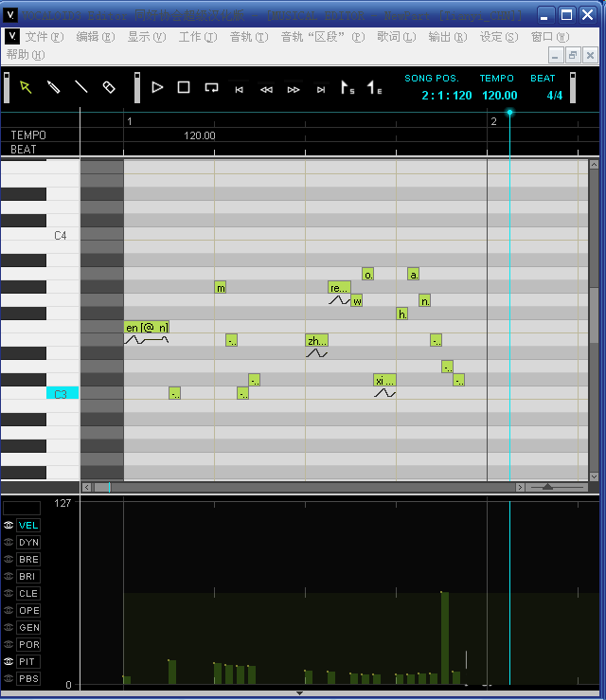The height and width of the screenshot is (700, 606).
Task: Click the 4/4 beat display
Action: (555, 95)
